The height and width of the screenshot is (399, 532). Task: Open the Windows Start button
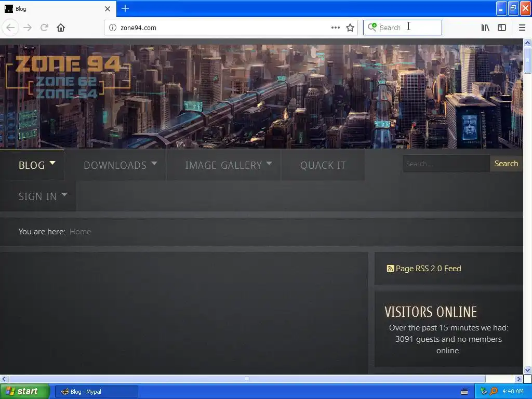(x=25, y=392)
